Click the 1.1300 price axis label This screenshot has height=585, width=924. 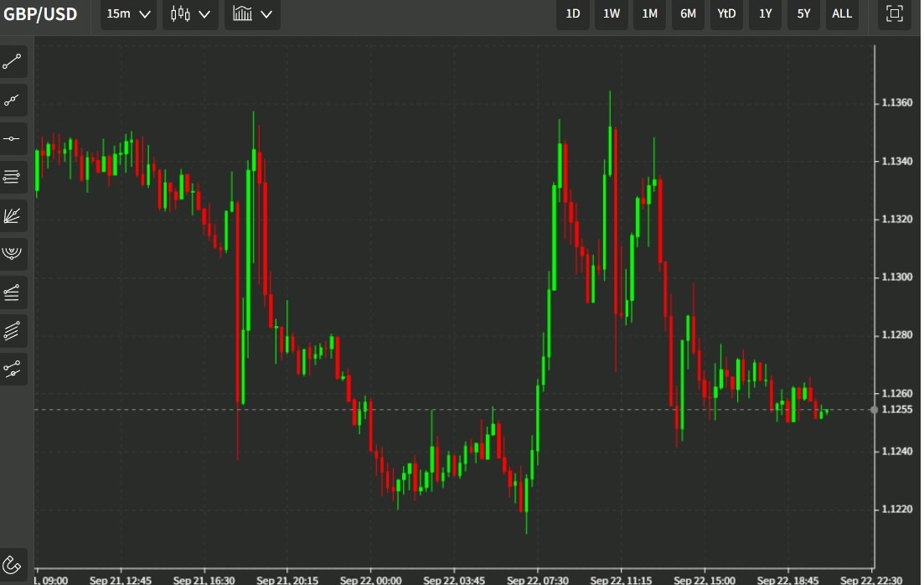(896, 277)
